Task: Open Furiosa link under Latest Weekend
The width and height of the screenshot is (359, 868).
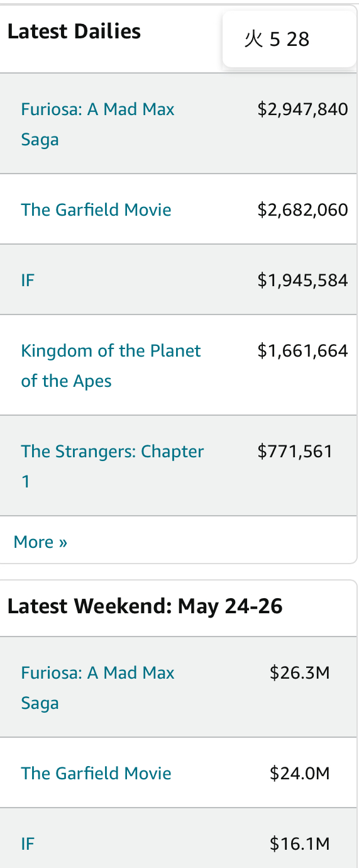Action: pyautogui.click(x=97, y=687)
